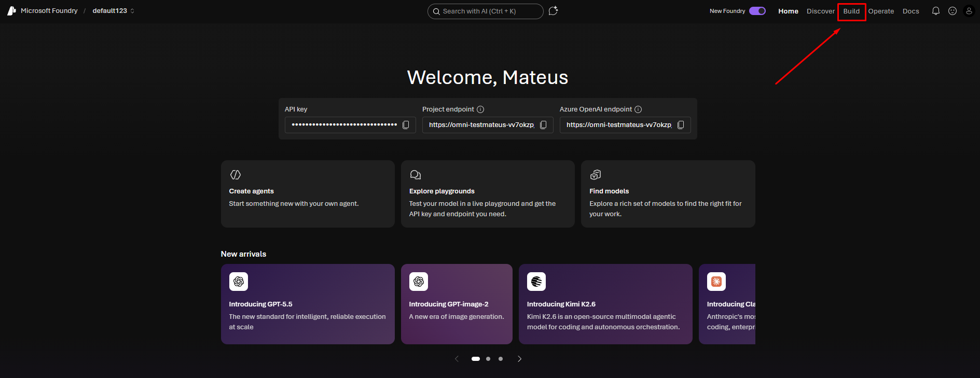Image resolution: width=980 pixels, height=378 pixels.
Task: Expand the default123 project switcher
Action: [114, 11]
